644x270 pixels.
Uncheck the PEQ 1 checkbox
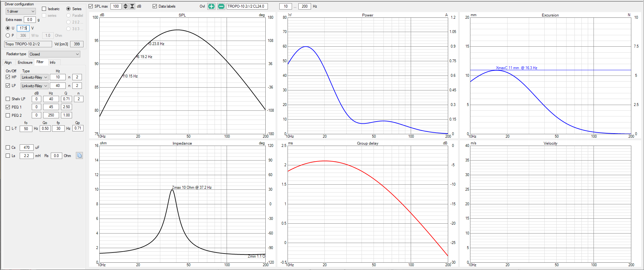(8, 107)
